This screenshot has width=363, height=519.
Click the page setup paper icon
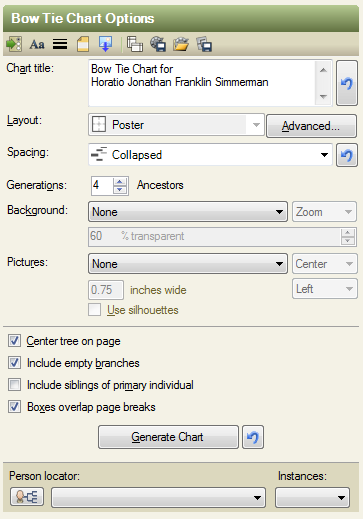point(83,44)
